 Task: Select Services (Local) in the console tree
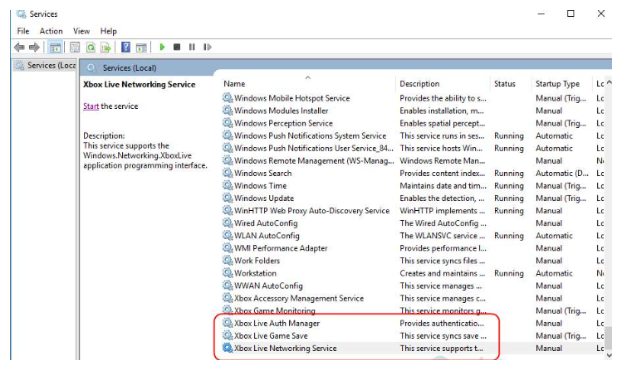point(45,65)
